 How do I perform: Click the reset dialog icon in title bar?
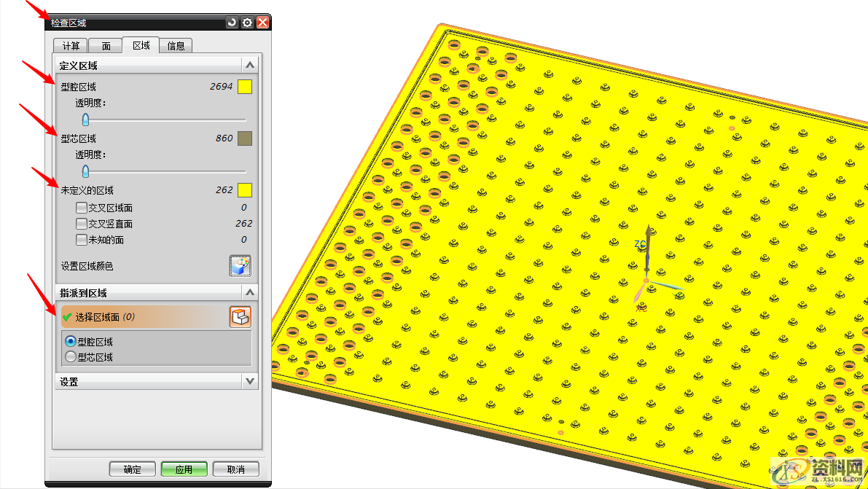tap(232, 23)
